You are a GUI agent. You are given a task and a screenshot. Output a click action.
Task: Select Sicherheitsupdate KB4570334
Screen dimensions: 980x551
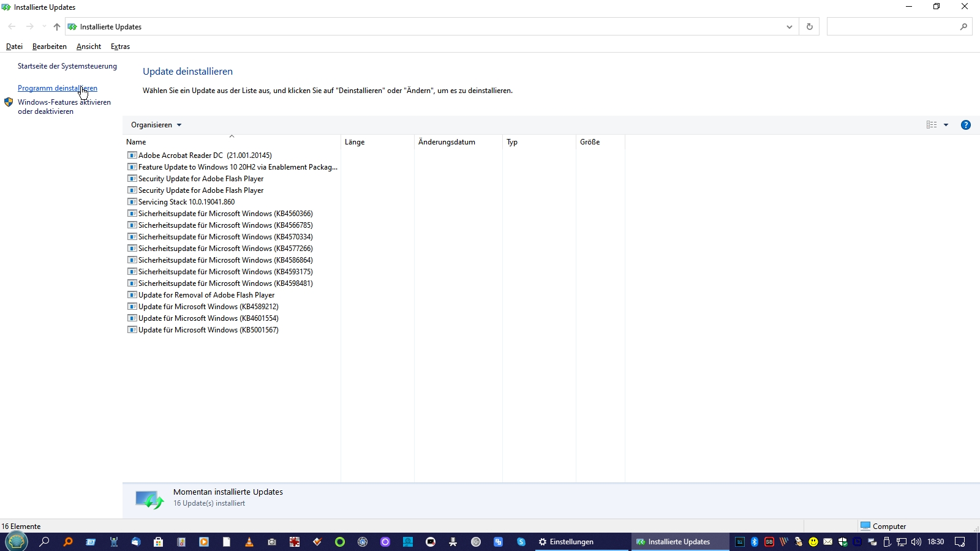click(x=221, y=237)
